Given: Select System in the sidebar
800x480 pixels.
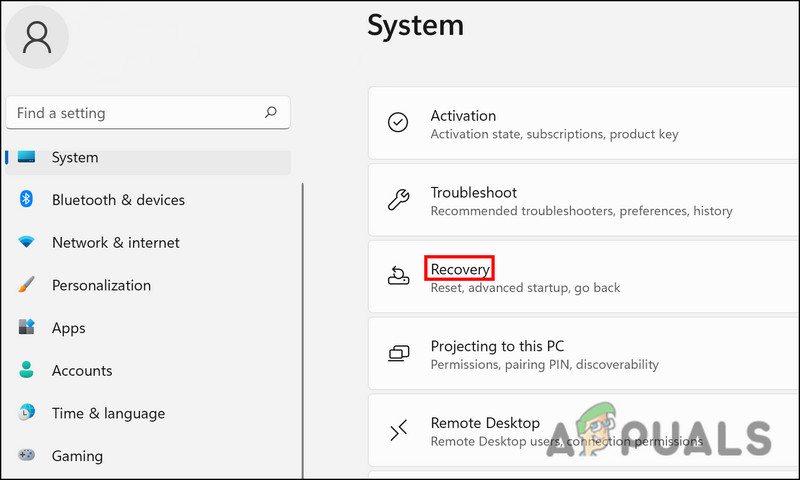Looking at the screenshot, I should pyautogui.click(x=75, y=158).
